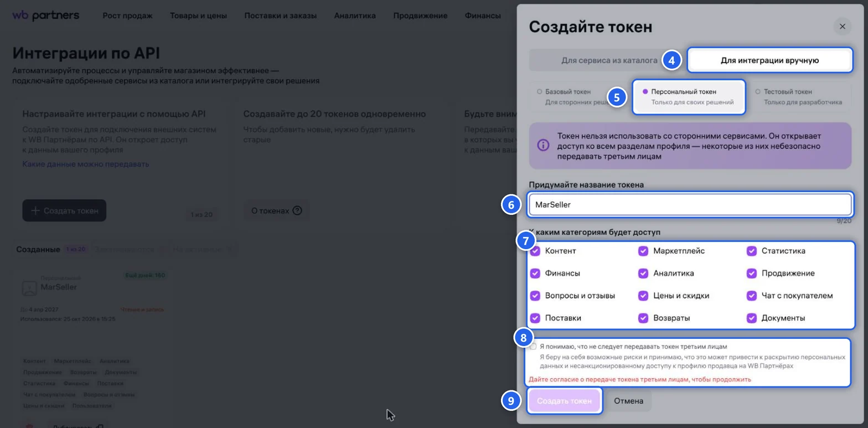
Task: Uncheck the Статистика category checkbox
Action: coord(751,251)
